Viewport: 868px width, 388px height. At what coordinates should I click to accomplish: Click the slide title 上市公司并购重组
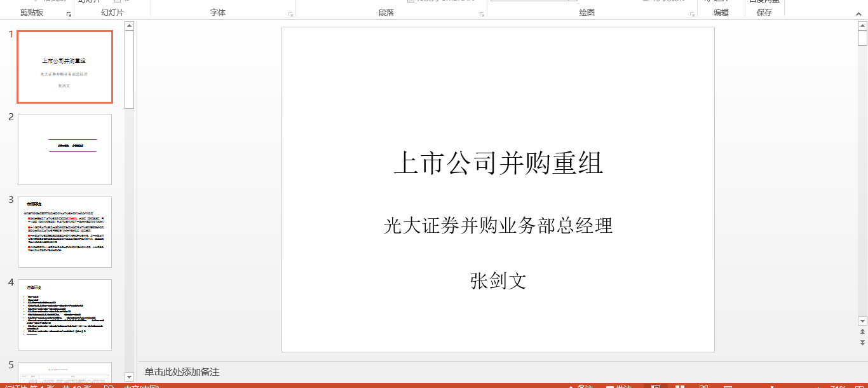tap(498, 163)
